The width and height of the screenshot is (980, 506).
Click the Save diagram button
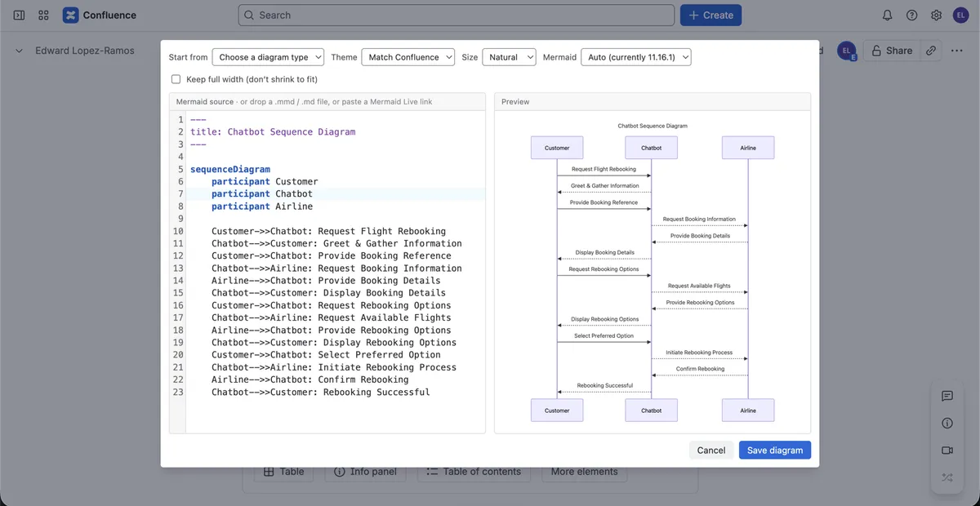pos(774,450)
